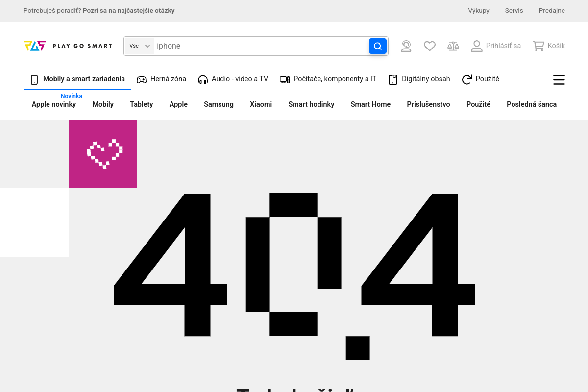The image size is (588, 392).
Task: Click the user profile icon
Action: [x=477, y=46]
